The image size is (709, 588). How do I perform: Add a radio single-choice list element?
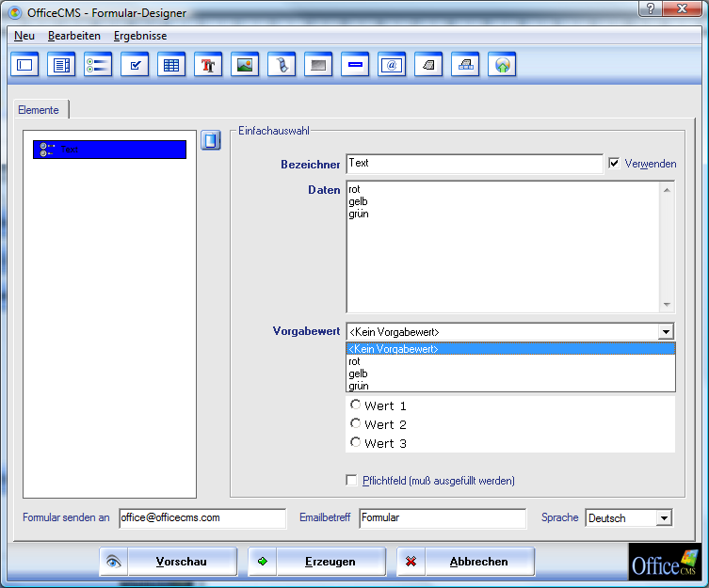(98, 65)
